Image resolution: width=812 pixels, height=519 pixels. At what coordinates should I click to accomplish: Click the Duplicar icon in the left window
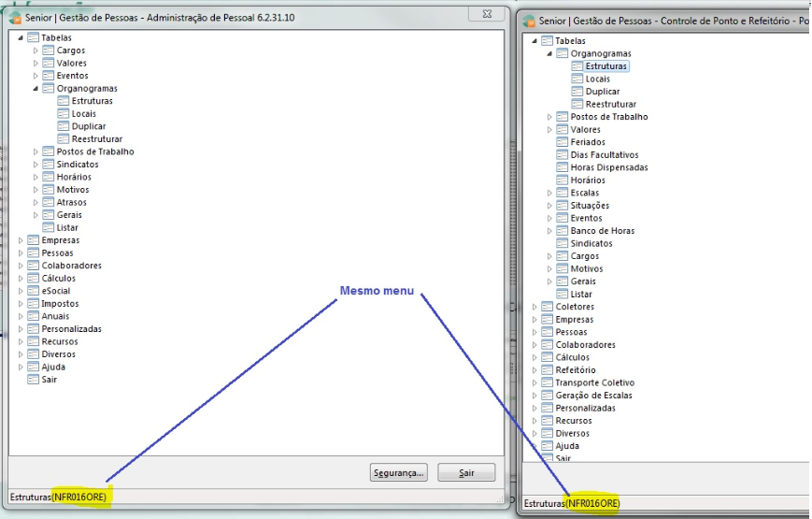pyautogui.click(x=63, y=126)
